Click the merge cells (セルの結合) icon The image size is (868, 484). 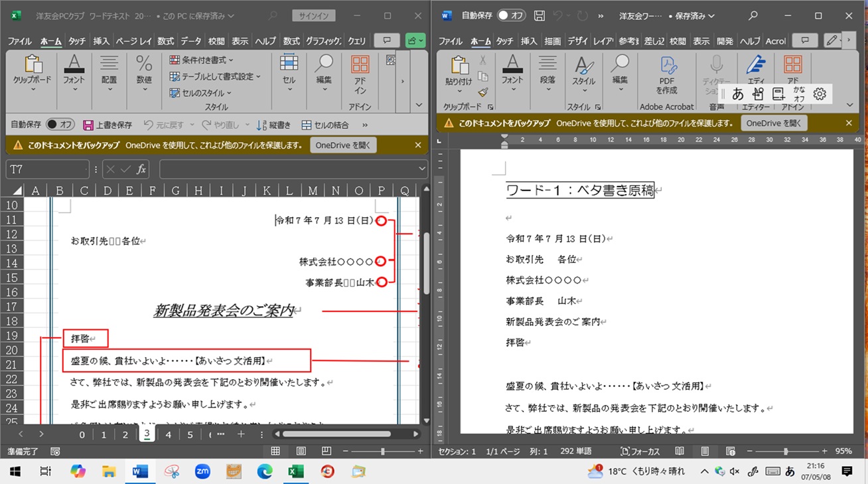coord(307,125)
